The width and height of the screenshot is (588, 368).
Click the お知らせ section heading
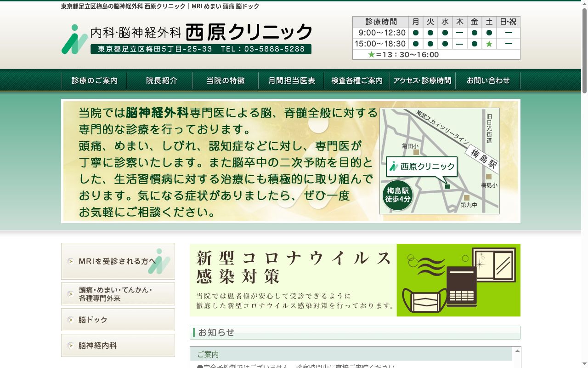[355, 333]
